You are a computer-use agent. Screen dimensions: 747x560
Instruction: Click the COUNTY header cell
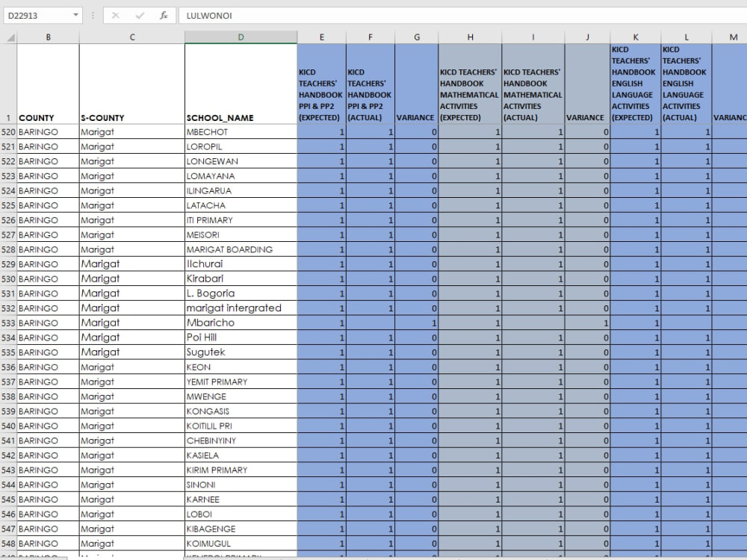coord(48,84)
